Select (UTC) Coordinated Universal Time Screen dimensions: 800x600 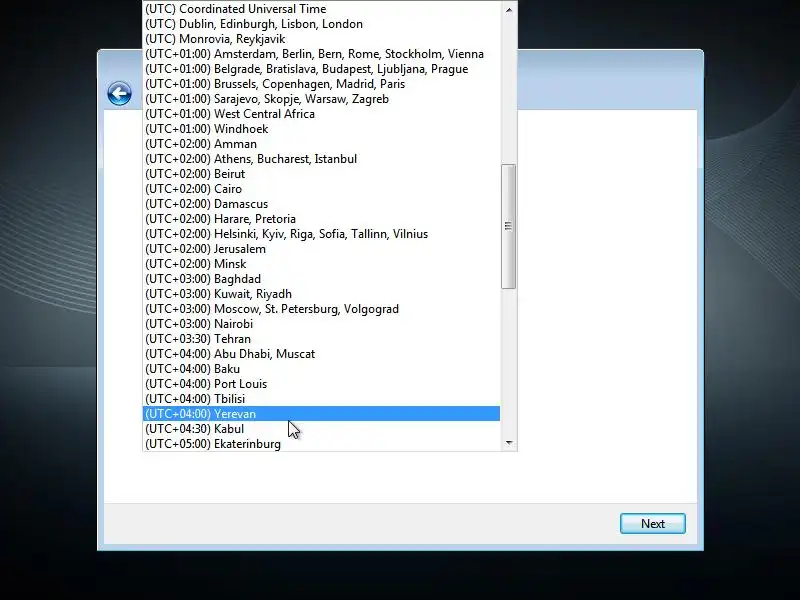click(x=321, y=9)
